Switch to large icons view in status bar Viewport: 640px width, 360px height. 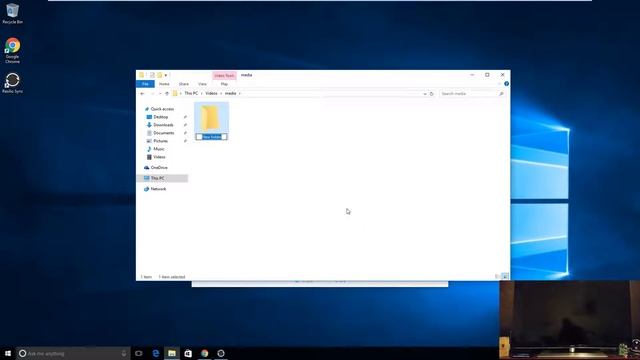click(505, 276)
